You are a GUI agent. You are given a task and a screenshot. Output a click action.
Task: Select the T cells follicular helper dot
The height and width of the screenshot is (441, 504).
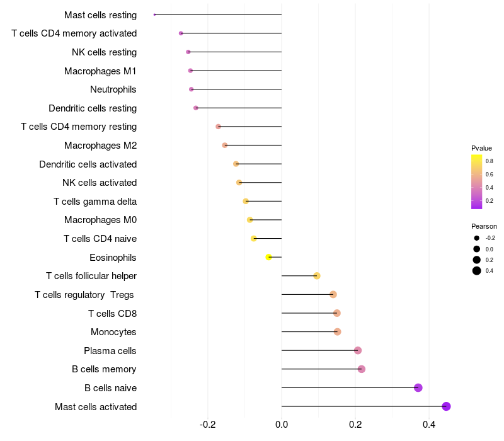point(317,276)
